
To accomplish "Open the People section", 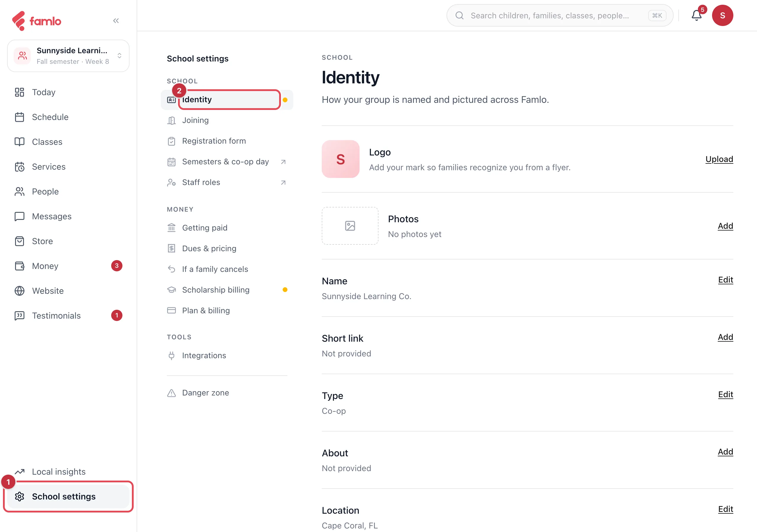I will pyautogui.click(x=68, y=192).
